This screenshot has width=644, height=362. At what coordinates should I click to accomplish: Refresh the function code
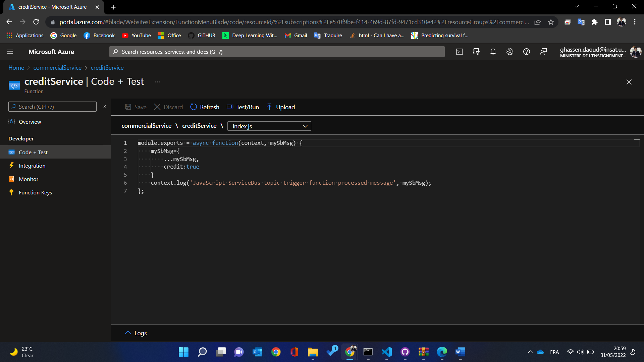point(205,107)
